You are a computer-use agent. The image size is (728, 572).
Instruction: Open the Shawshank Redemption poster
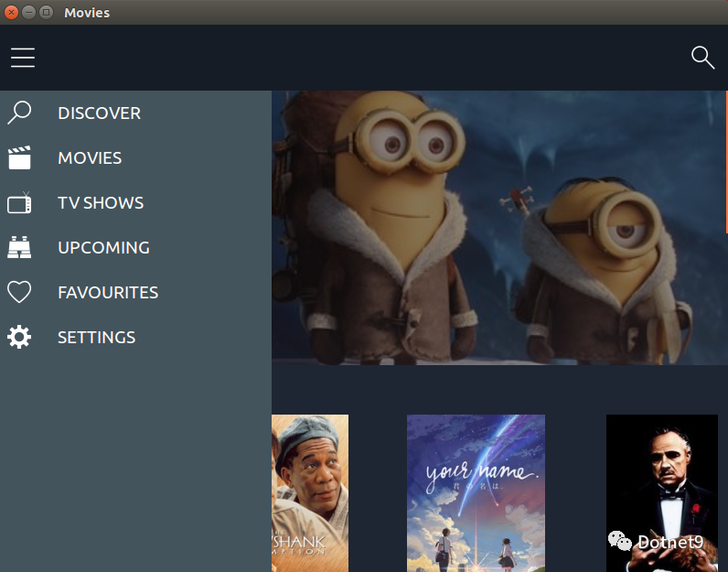(x=310, y=493)
